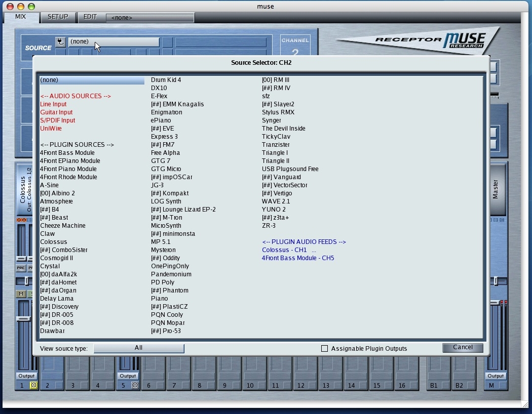Open the View source type dropdown

click(139, 348)
